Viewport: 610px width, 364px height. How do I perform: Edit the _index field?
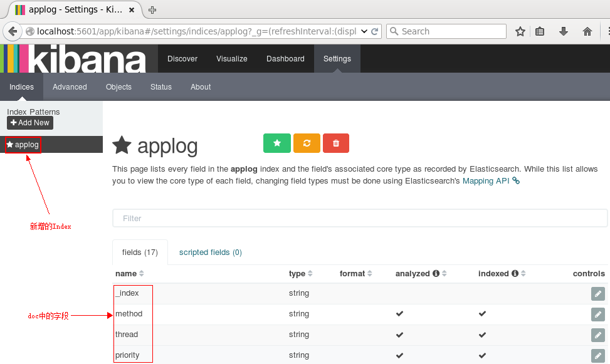pos(597,293)
